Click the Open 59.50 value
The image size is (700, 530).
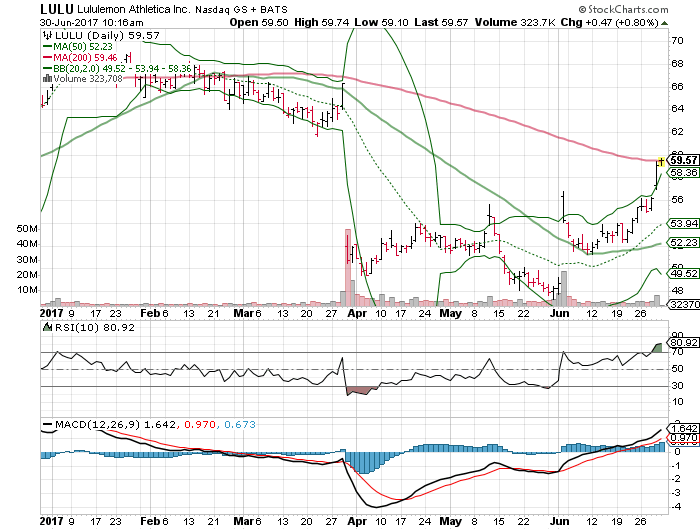(259, 22)
